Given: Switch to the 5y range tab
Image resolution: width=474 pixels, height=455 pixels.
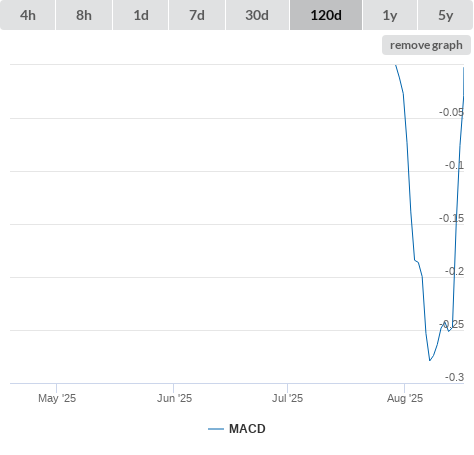Looking at the screenshot, I should 445,15.
